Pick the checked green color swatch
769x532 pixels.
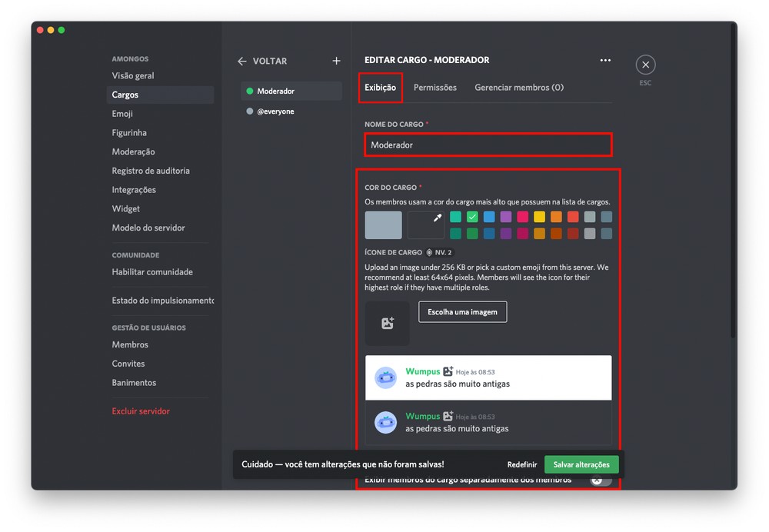click(472, 217)
